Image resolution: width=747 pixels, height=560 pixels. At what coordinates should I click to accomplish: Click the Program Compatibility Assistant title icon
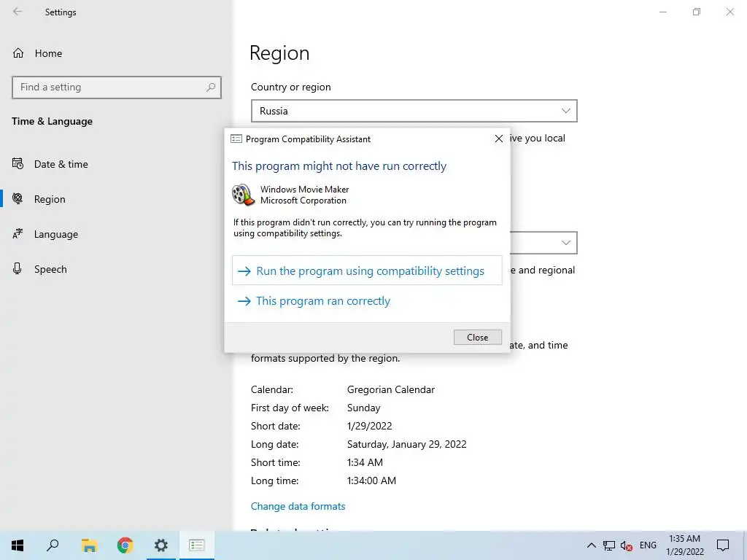pos(236,139)
